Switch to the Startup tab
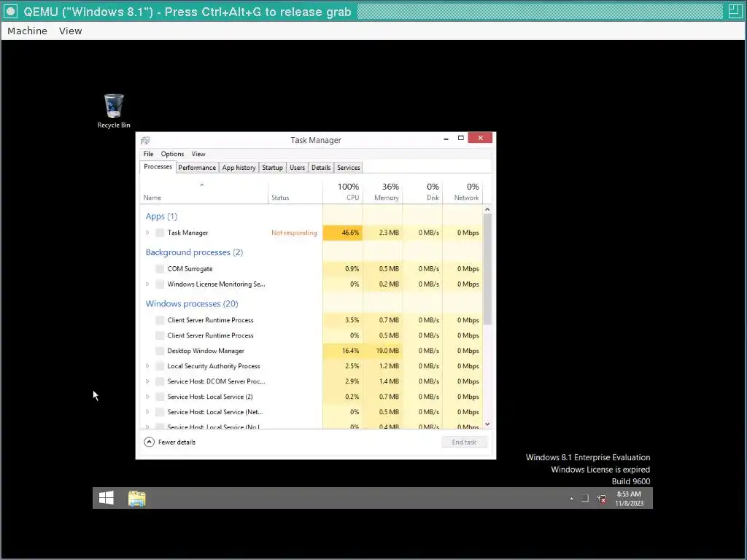The width and height of the screenshot is (747, 560). pos(273,168)
